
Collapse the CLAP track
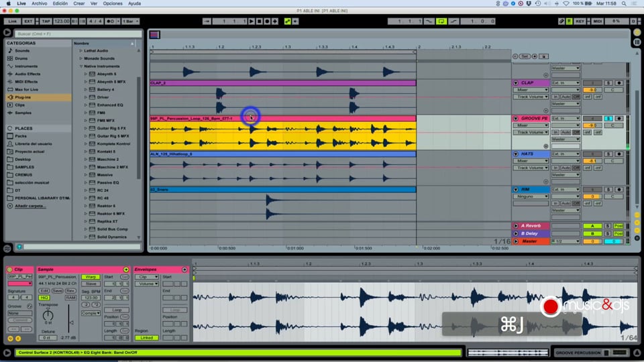click(x=516, y=83)
